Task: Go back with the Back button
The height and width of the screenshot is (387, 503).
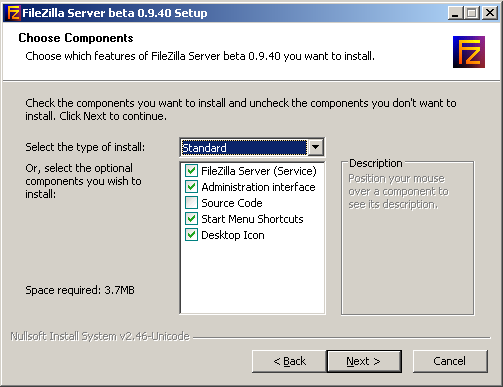Action: 289,361
